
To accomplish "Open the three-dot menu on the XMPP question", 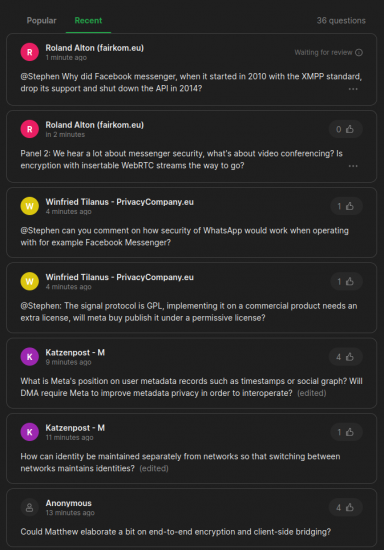I will pyautogui.click(x=353, y=89).
